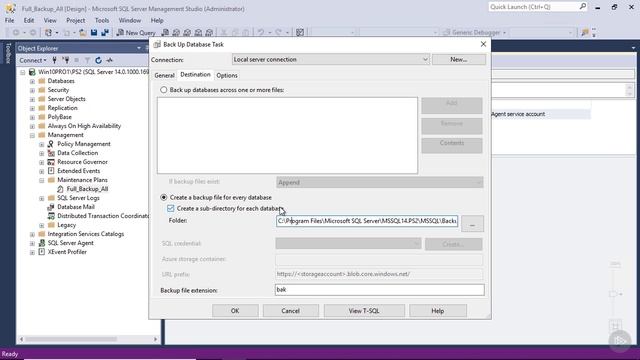The image size is (640, 360).
Task: Click the Refresh icon in Object Explorer
Action: pyautogui.click(x=98, y=60)
